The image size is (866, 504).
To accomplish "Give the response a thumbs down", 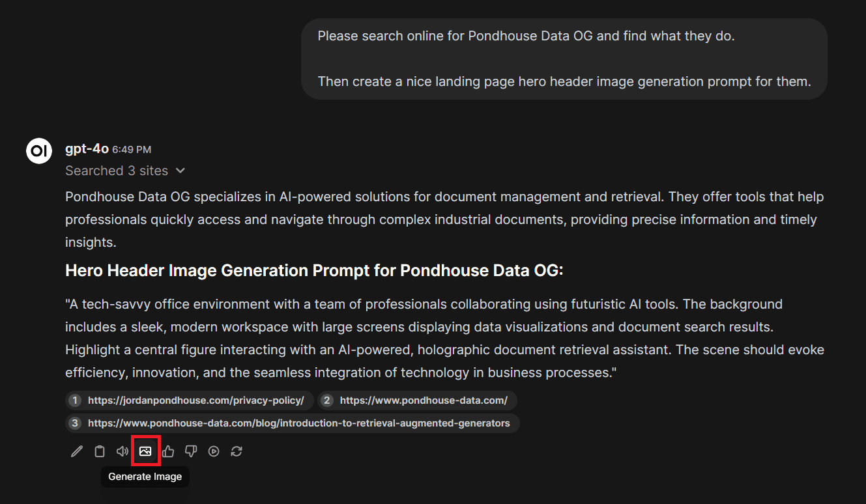I will (x=191, y=451).
